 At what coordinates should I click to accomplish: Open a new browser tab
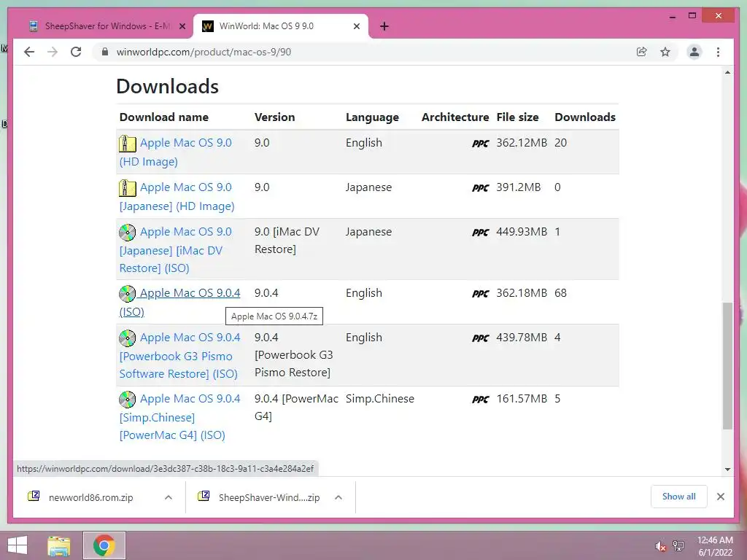pyautogui.click(x=384, y=26)
